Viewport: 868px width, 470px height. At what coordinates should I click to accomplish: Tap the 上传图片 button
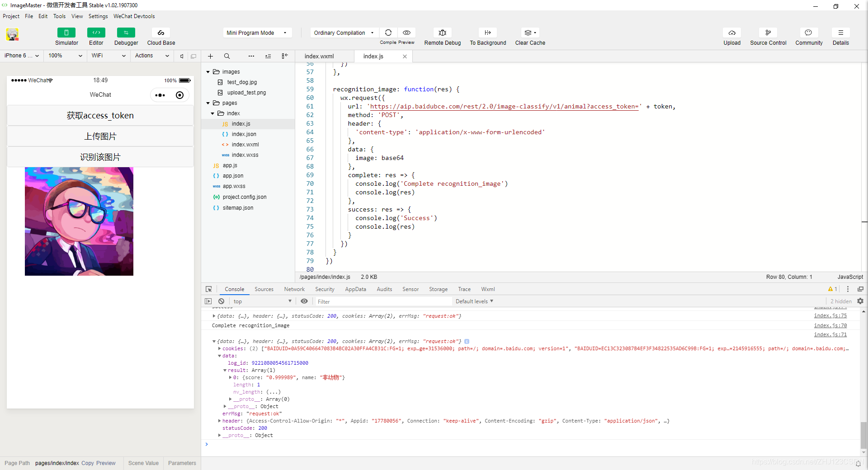click(100, 136)
